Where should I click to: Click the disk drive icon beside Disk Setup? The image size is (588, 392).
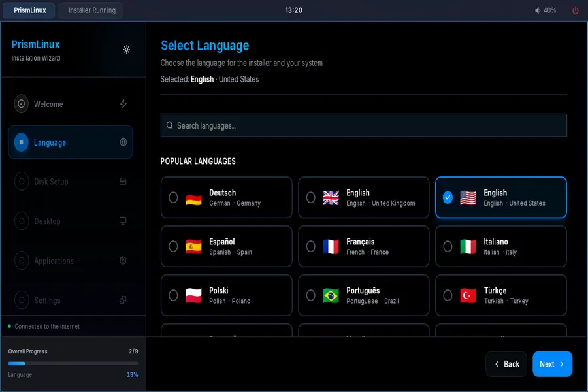[x=123, y=182]
